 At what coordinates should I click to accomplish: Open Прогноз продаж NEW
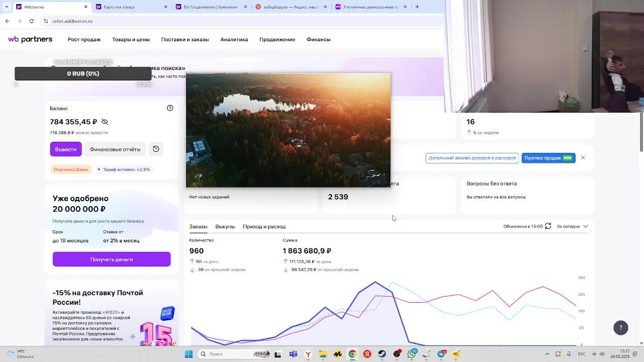click(548, 158)
